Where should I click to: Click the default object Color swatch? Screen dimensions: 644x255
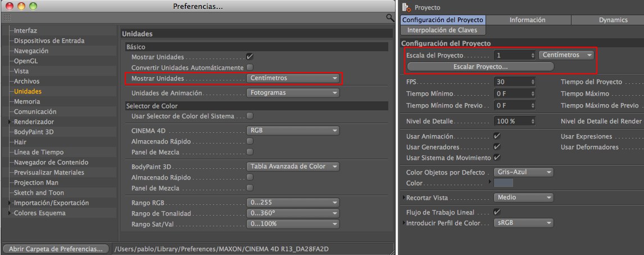(x=504, y=183)
